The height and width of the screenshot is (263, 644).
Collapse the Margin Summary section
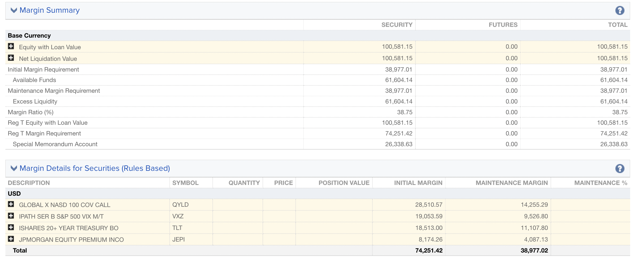click(14, 10)
